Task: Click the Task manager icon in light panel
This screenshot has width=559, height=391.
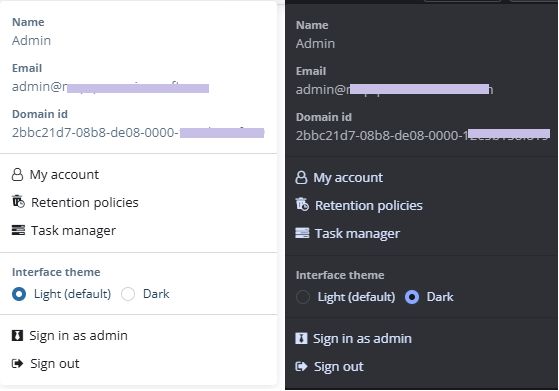Action: tap(18, 230)
